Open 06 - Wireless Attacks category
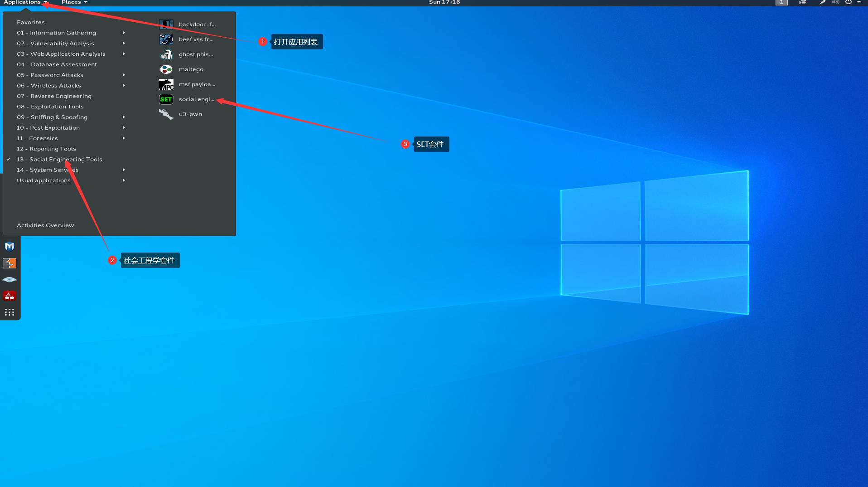Screen dimensions: 868x487 coord(49,85)
